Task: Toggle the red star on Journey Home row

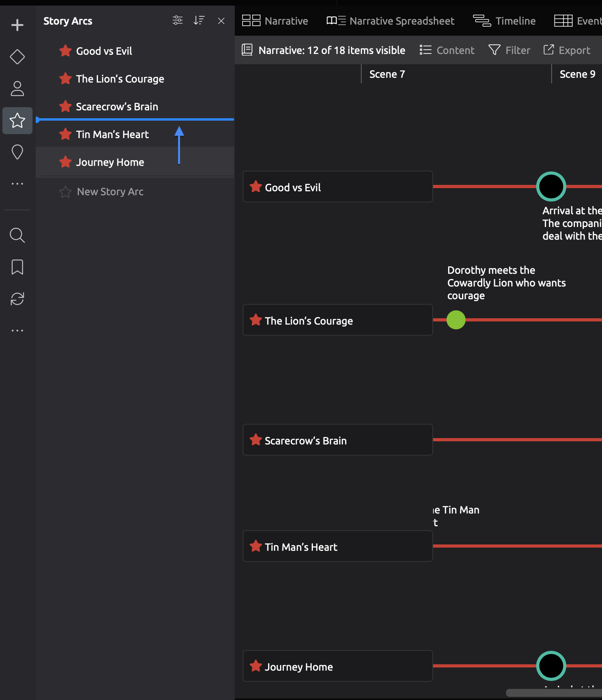Action: pyautogui.click(x=65, y=162)
